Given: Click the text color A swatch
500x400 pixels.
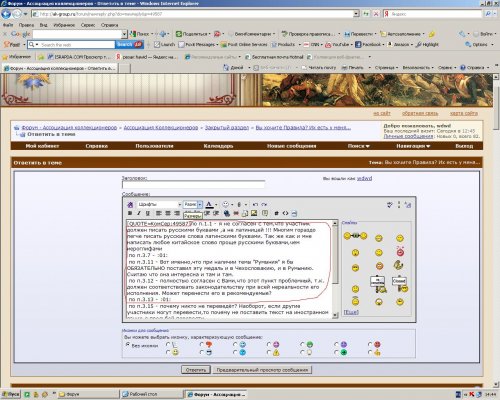Looking at the screenshot, I should tap(209, 204).
